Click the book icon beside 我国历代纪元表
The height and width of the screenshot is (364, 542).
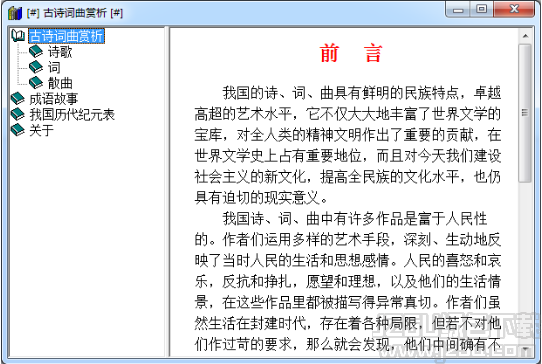tap(18, 114)
